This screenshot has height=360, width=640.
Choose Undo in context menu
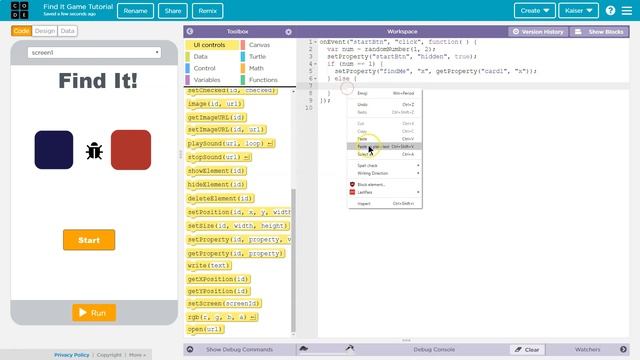point(384,104)
